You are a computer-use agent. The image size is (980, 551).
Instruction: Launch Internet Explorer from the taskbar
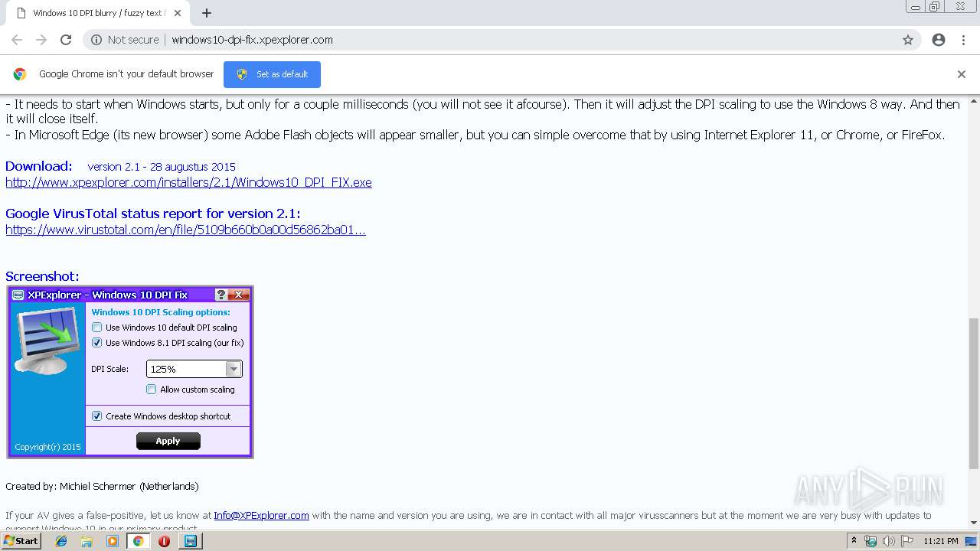click(61, 541)
